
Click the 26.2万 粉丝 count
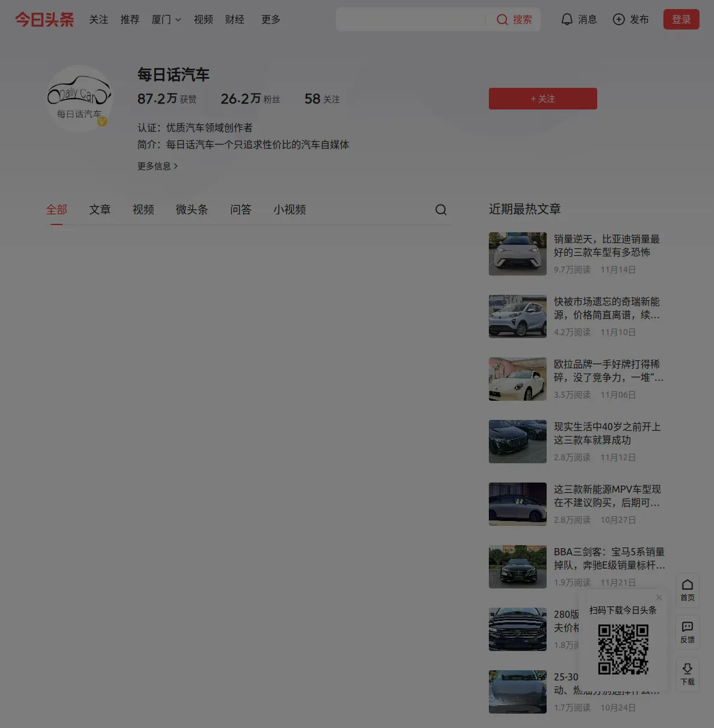(x=250, y=99)
